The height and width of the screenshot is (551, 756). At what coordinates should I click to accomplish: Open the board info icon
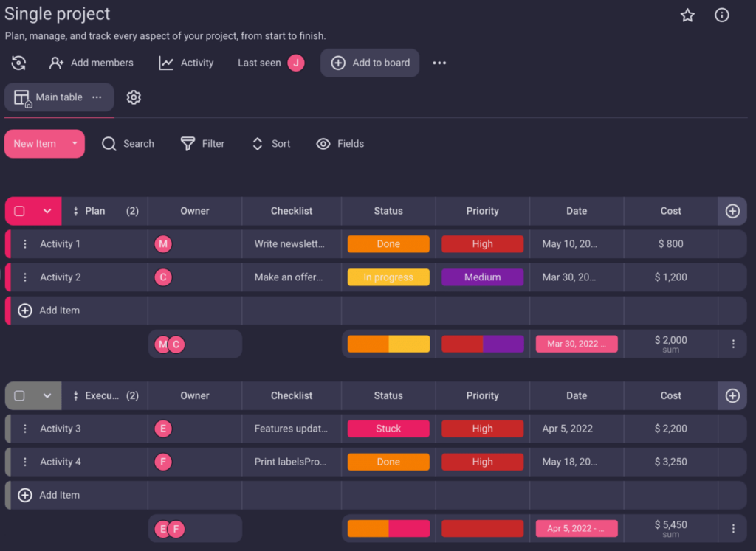coord(722,15)
